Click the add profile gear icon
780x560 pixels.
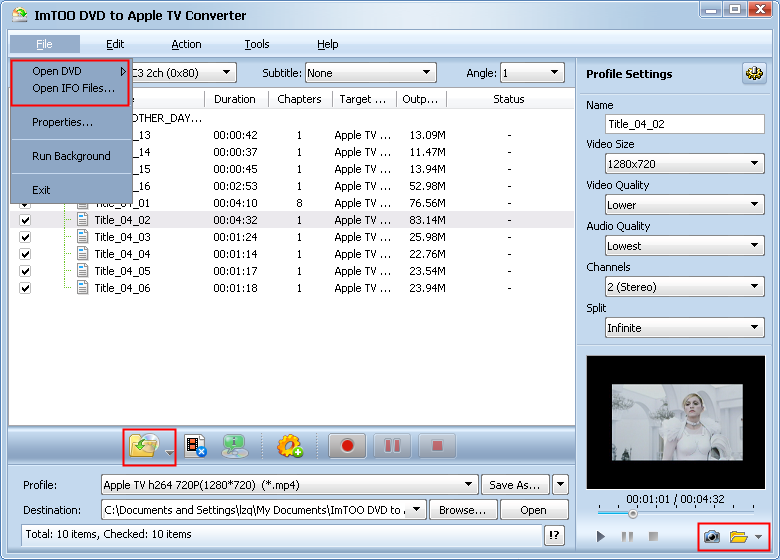[290, 446]
